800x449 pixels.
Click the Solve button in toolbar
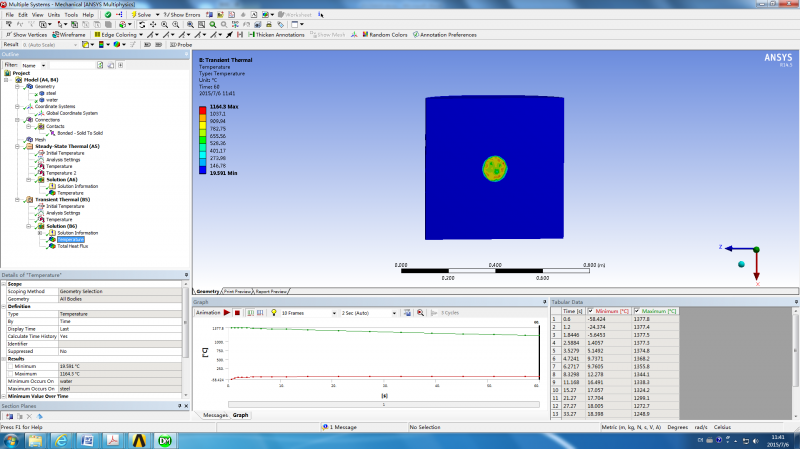click(x=142, y=15)
